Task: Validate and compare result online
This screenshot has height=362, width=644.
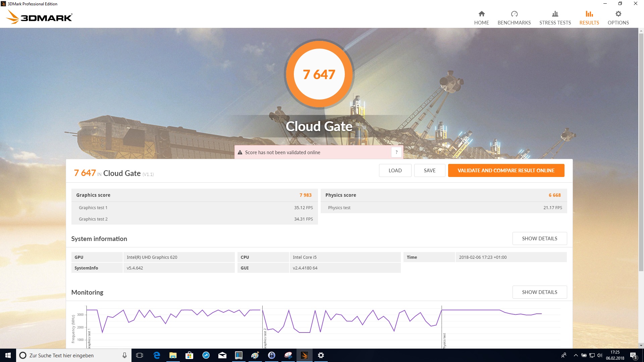Action: [x=506, y=170]
